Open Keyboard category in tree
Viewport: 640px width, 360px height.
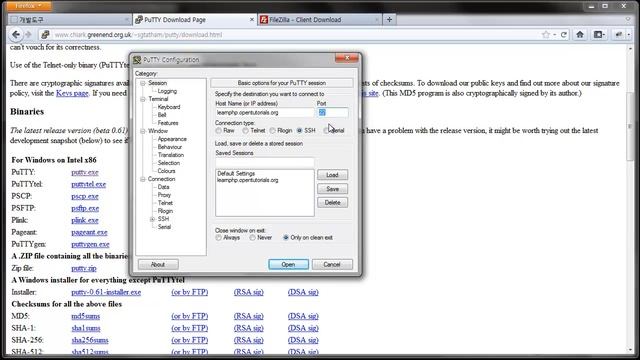tap(169, 107)
